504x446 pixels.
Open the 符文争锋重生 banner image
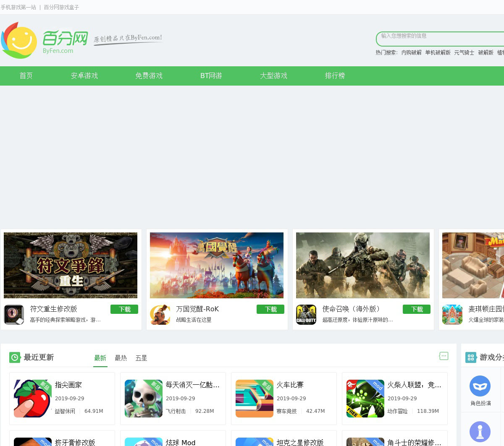click(71, 265)
